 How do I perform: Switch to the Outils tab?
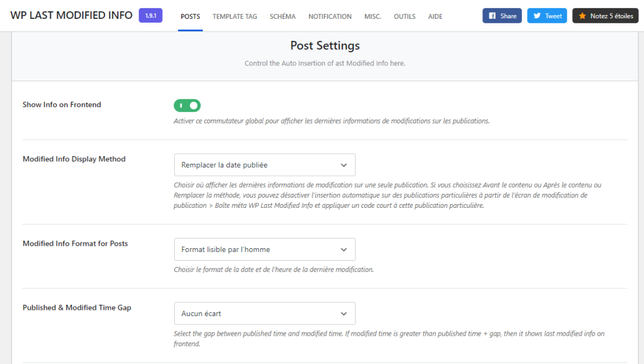coord(404,16)
